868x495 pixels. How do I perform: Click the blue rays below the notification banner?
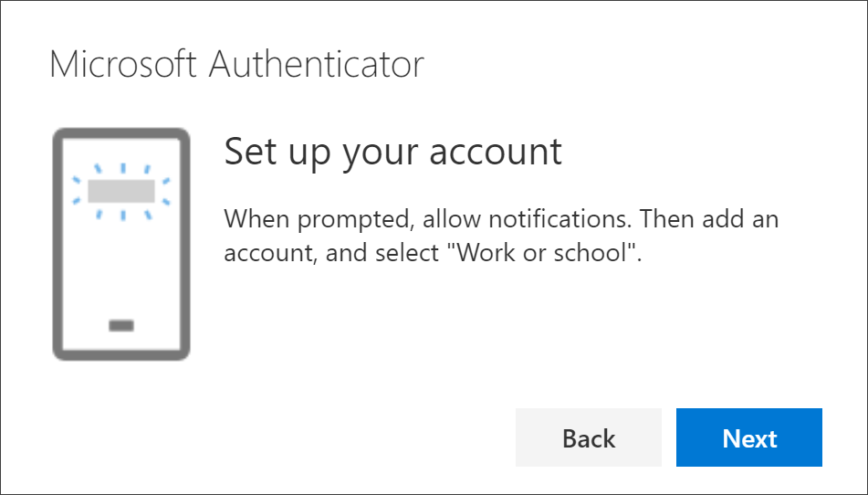coord(120,214)
